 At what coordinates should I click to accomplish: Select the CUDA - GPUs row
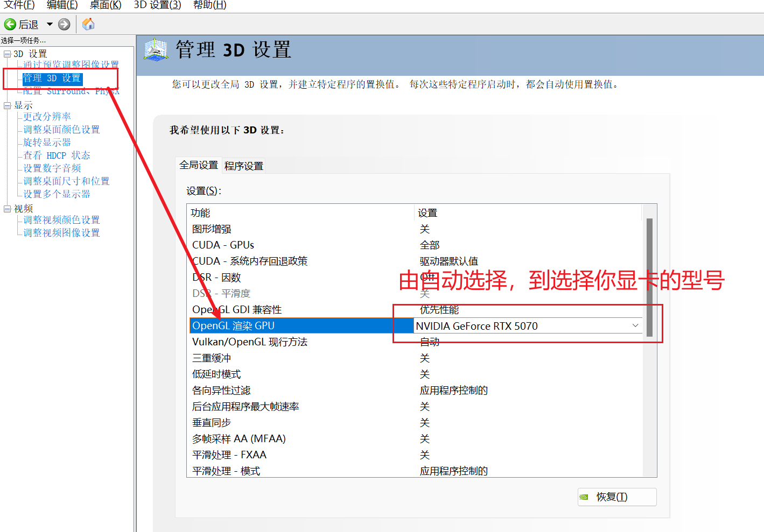coord(415,245)
